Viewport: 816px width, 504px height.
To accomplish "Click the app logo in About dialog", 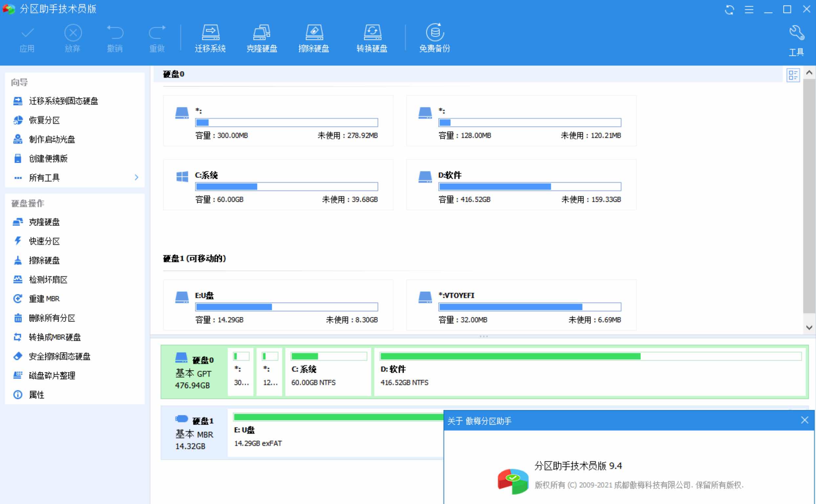I will 513,481.
